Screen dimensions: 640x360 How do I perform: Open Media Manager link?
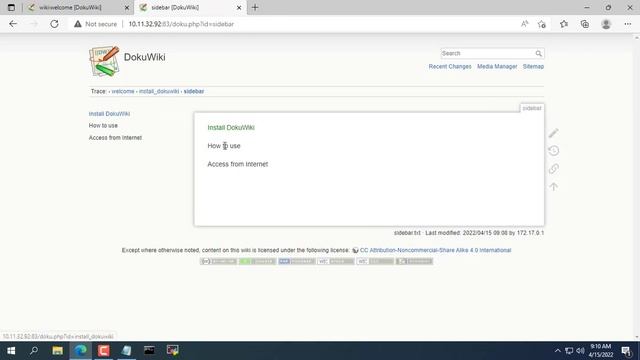pyautogui.click(x=497, y=66)
